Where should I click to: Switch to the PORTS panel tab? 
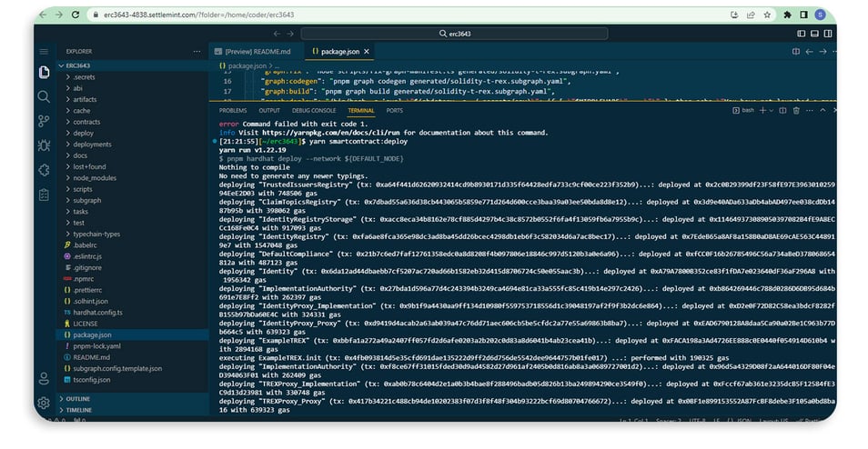click(394, 111)
